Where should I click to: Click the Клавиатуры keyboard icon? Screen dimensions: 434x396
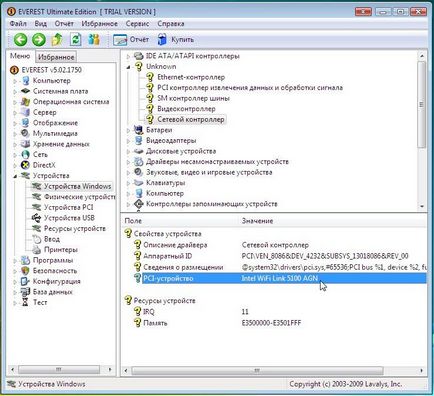tap(139, 183)
